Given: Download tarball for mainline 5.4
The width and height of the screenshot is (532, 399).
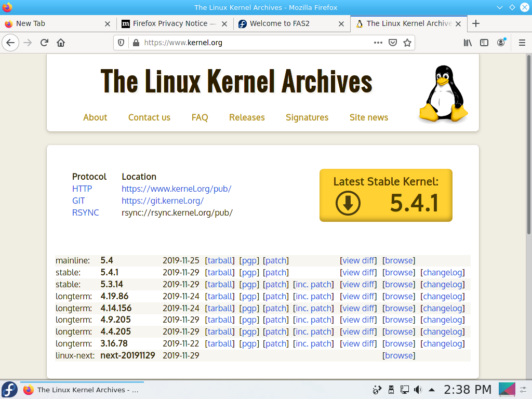Looking at the screenshot, I should point(220,260).
